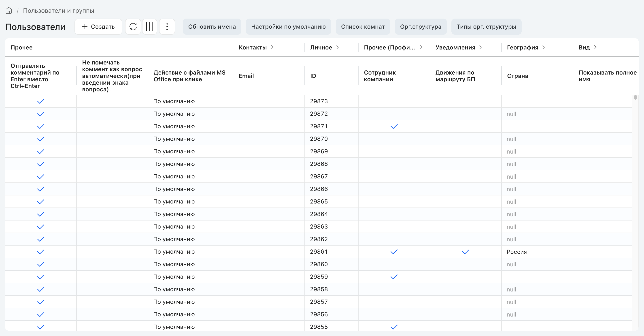This screenshot has width=644, height=336.
Task: Expand the Прочее (Профи... column group
Action: pyautogui.click(x=421, y=47)
